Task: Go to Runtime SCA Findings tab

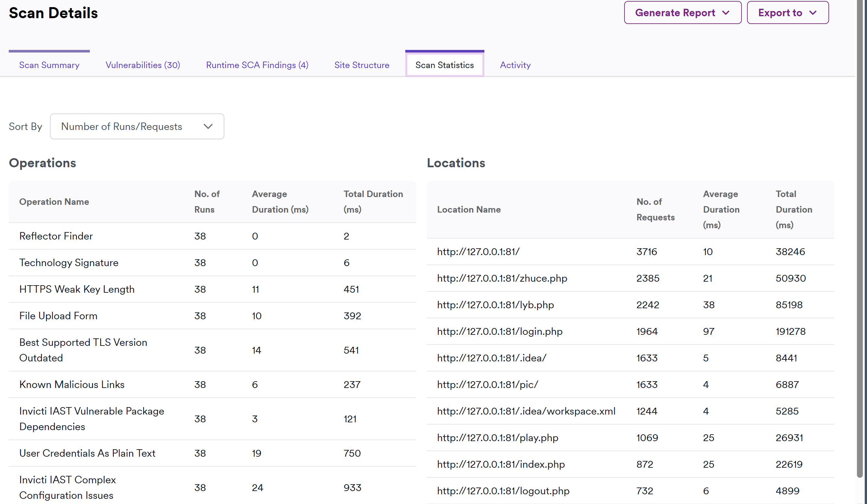Action: point(257,65)
